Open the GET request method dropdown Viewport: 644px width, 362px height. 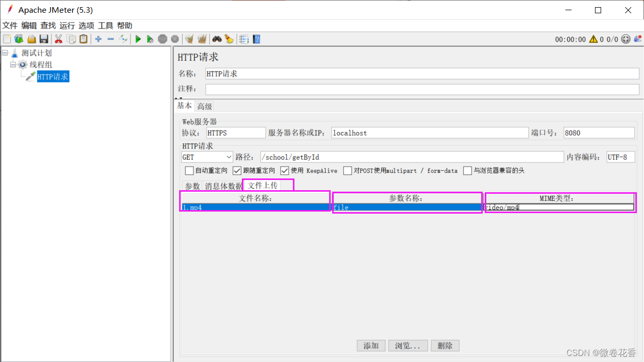click(x=207, y=157)
